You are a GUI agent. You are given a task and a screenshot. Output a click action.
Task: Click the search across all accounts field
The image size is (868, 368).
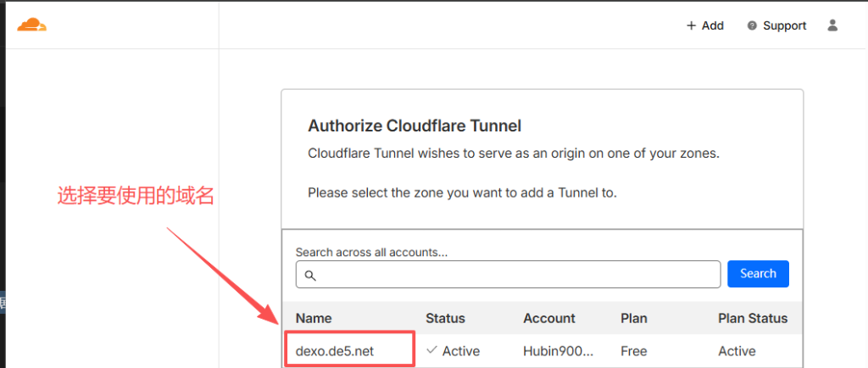tap(508, 275)
